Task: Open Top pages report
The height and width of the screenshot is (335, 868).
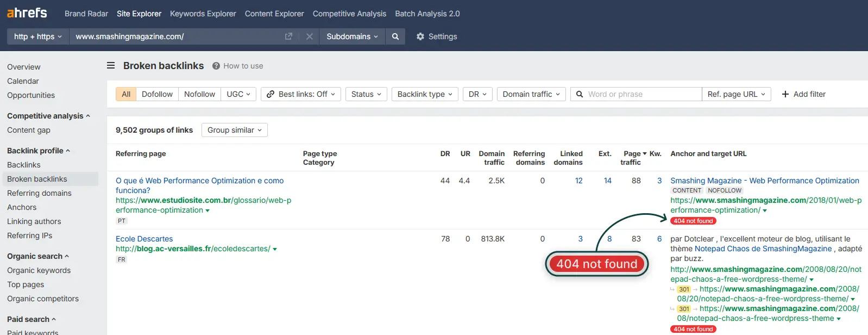Action: coord(26,284)
